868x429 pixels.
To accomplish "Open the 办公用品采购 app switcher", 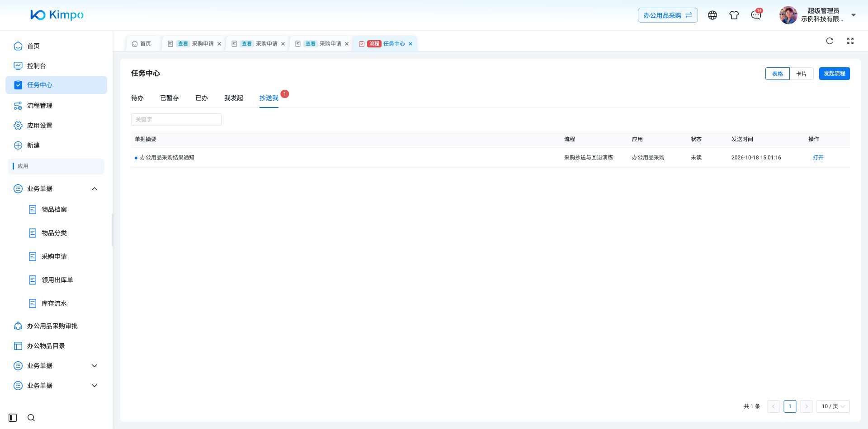I will pos(668,15).
